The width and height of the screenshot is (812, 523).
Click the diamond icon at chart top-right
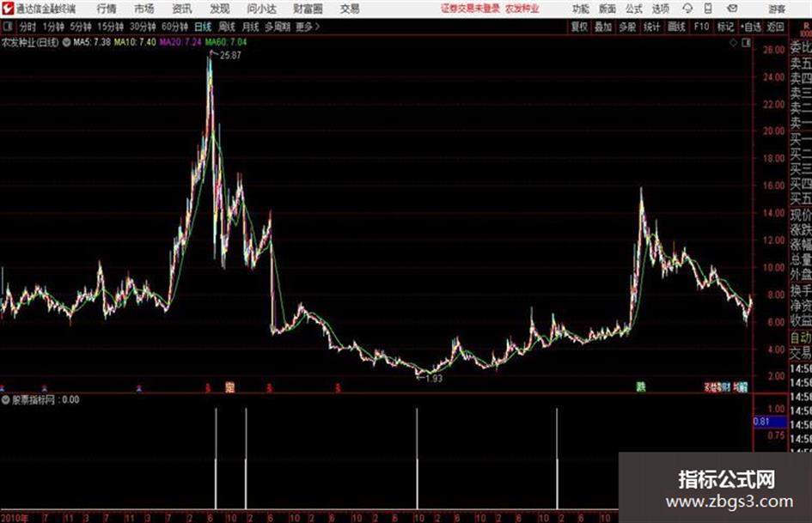(733, 43)
